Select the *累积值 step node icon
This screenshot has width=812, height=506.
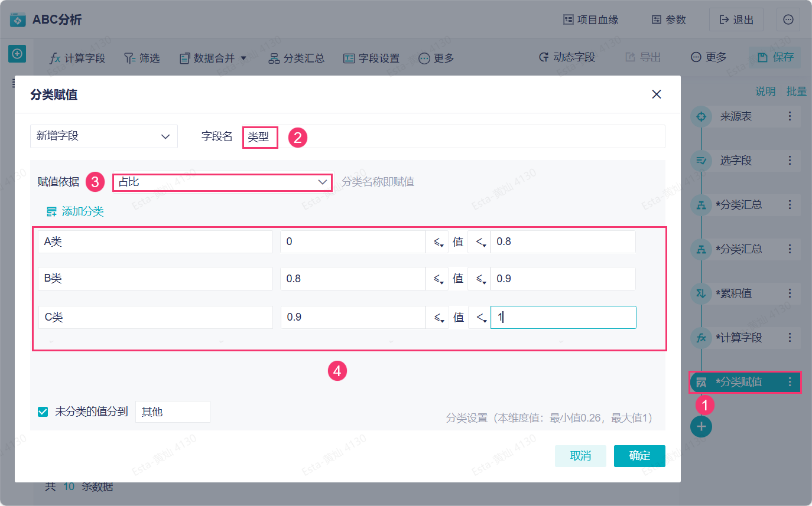701,293
